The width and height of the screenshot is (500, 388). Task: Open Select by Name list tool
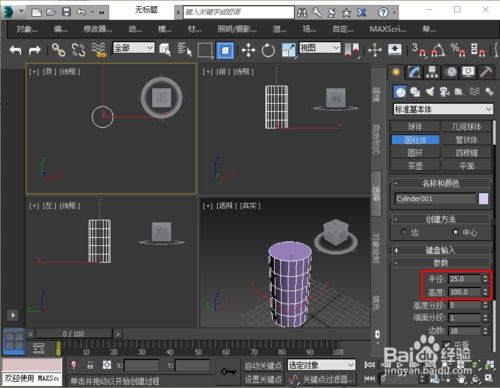coord(184,50)
